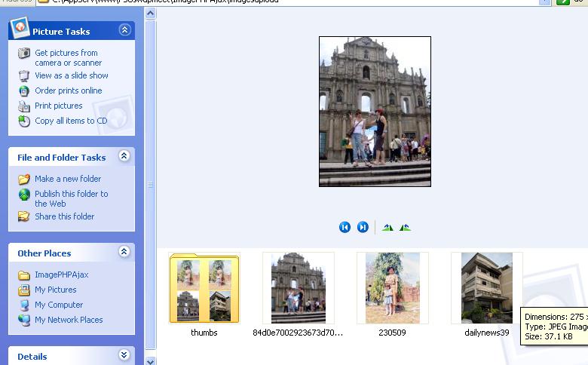Click the 84d0e7002923673d70... file name

[298, 333]
